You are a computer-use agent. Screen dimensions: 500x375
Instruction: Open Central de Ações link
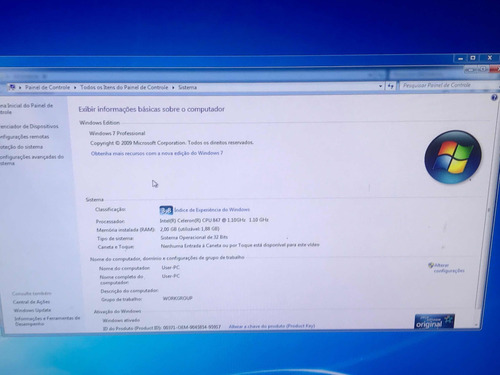pyautogui.click(x=31, y=302)
